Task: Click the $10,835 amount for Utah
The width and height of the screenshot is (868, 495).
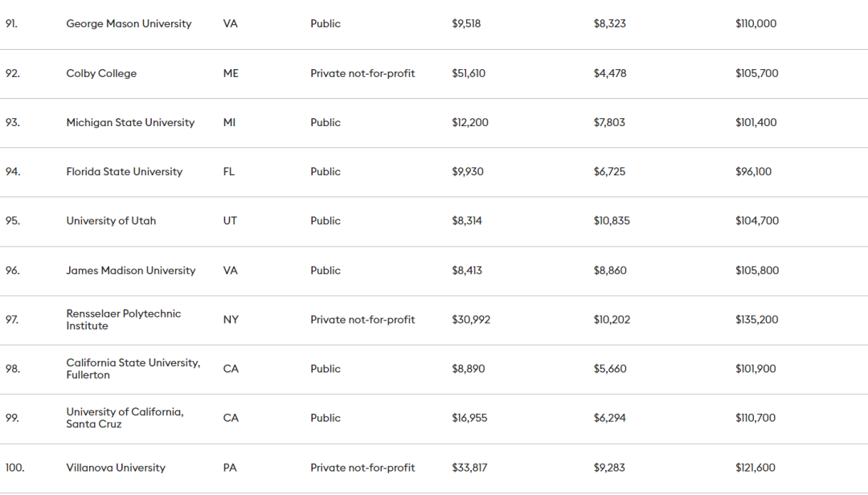Action: [x=612, y=221]
